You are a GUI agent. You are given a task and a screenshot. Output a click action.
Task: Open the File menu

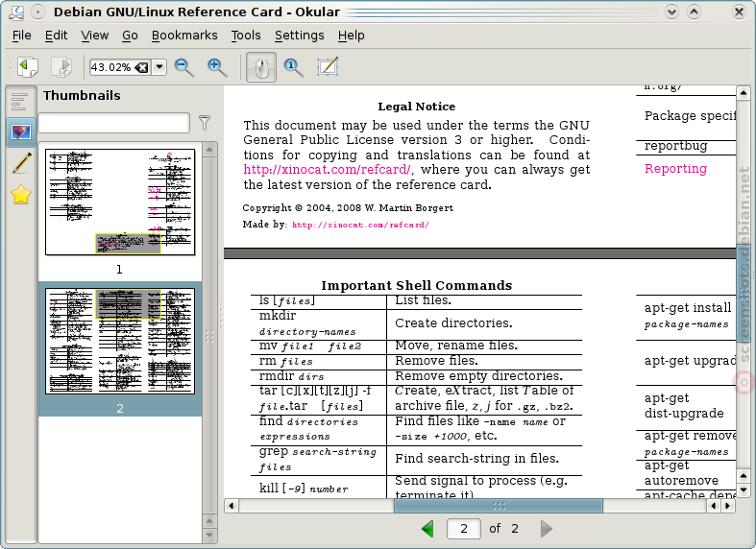coord(22,36)
